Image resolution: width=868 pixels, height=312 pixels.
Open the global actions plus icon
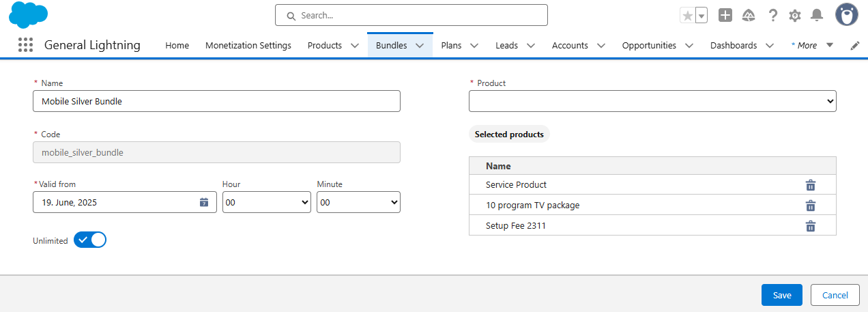coord(725,15)
